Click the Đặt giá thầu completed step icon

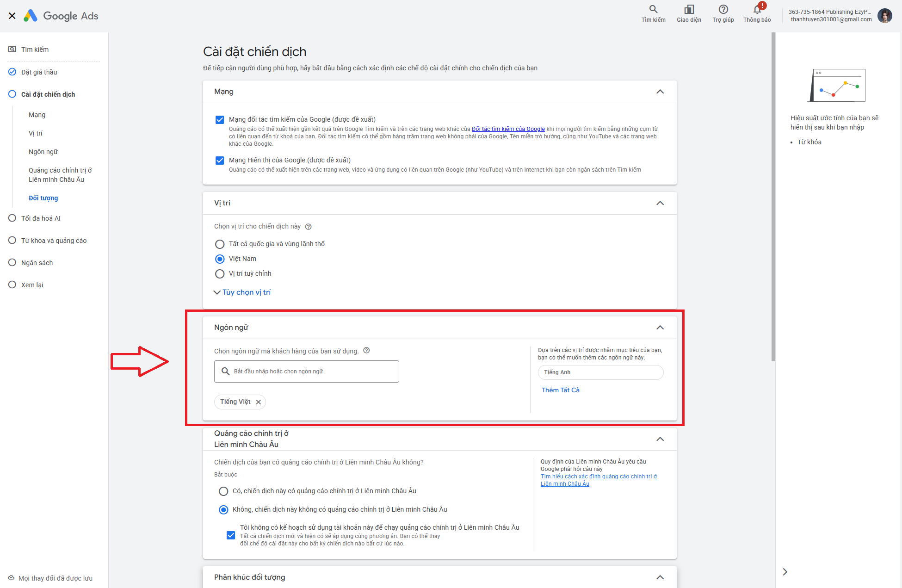tap(12, 72)
